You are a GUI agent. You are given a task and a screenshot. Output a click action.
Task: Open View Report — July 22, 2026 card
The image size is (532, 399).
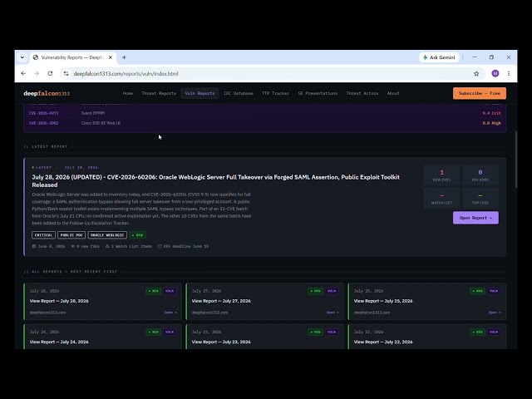(x=426, y=337)
